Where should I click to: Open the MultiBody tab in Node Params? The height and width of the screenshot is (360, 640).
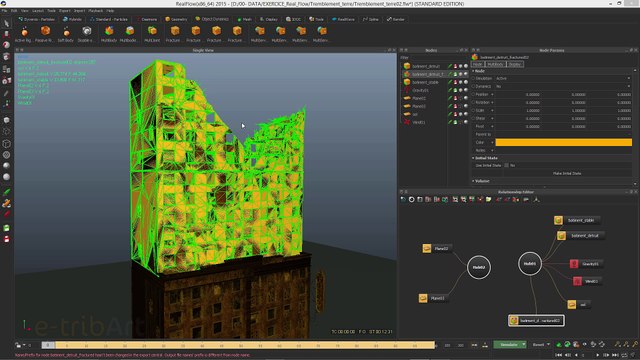point(495,64)
